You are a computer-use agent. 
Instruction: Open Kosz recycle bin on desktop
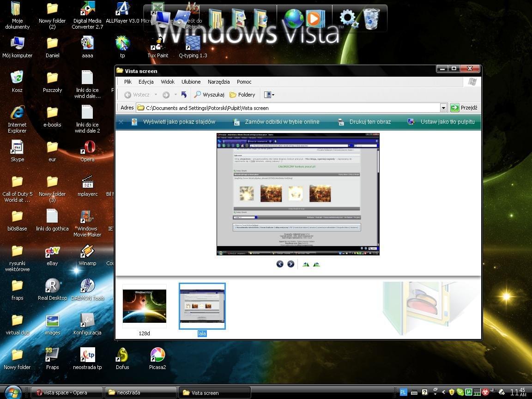point(17,82)
